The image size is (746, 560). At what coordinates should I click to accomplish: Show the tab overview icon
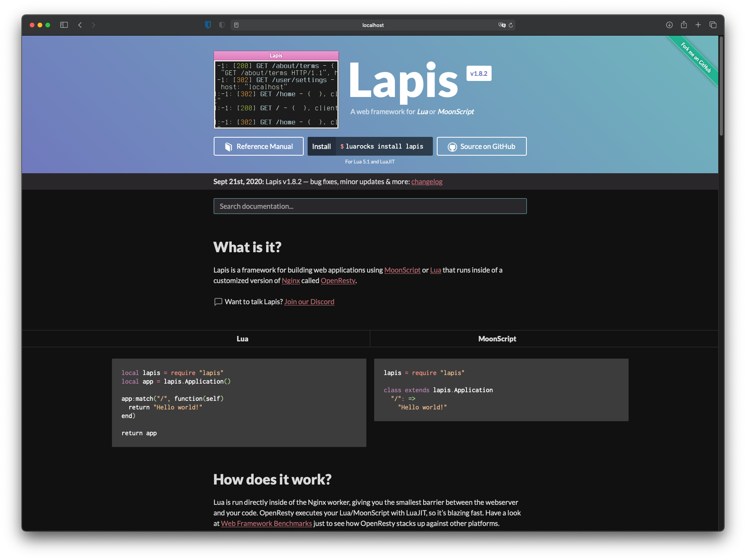coord(713,25)
